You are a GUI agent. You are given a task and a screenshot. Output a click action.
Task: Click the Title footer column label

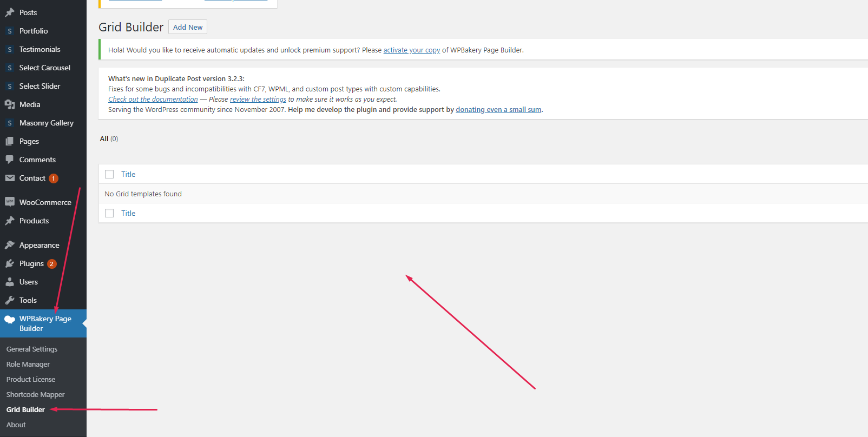pos(128,213)
